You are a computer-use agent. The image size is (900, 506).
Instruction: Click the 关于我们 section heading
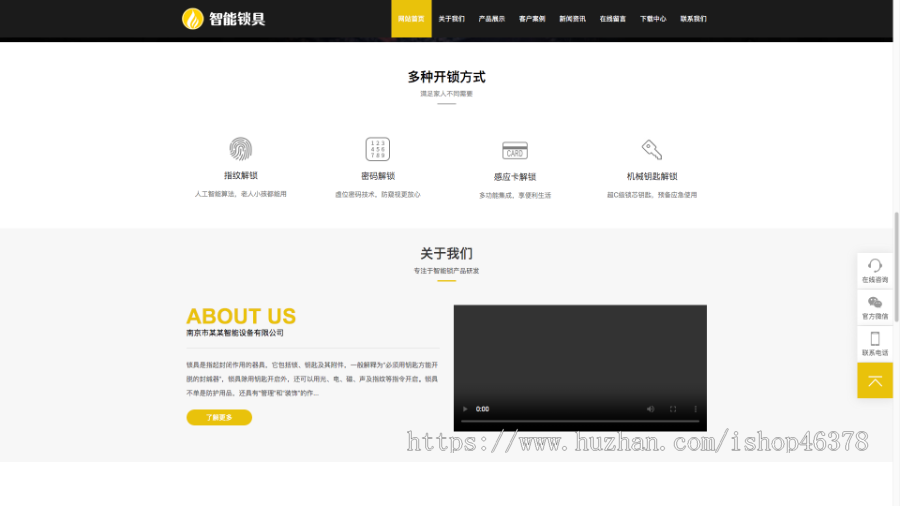click(x=447, y=254)
